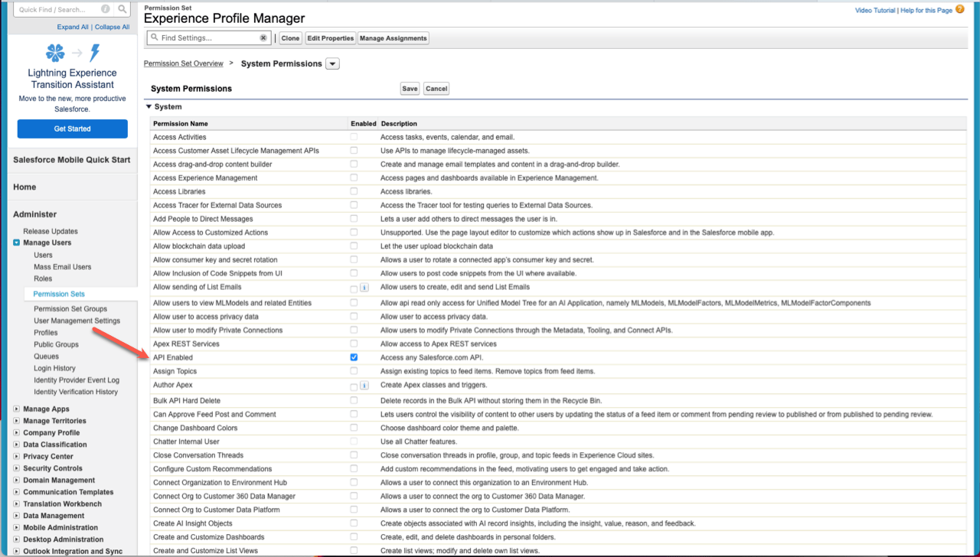Select Profiles in the sidebar menu

pos(46,333)
